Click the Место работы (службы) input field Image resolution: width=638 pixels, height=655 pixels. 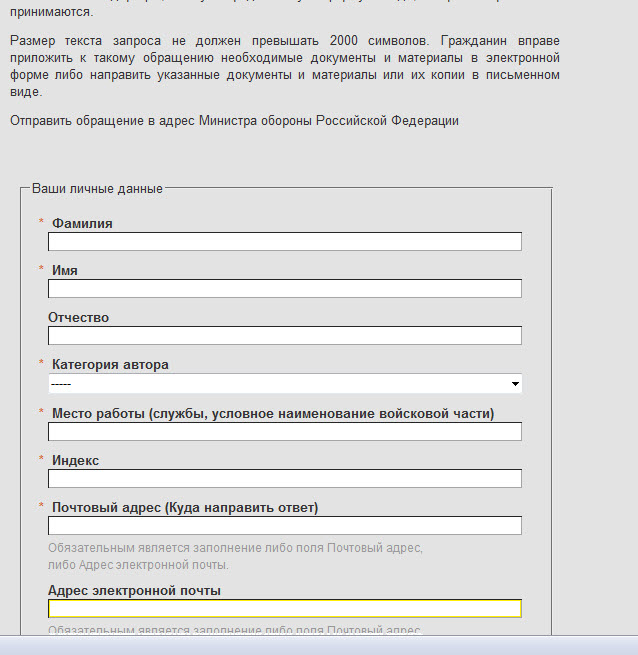284,432
